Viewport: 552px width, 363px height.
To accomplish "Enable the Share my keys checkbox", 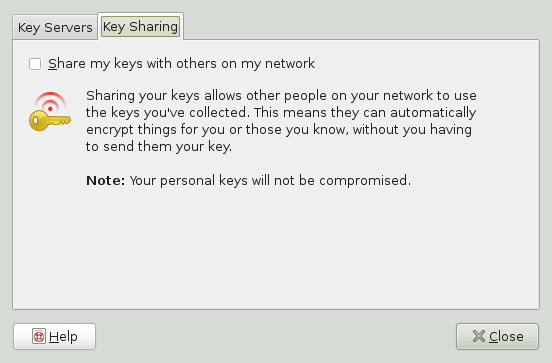I will coord(35,64).
